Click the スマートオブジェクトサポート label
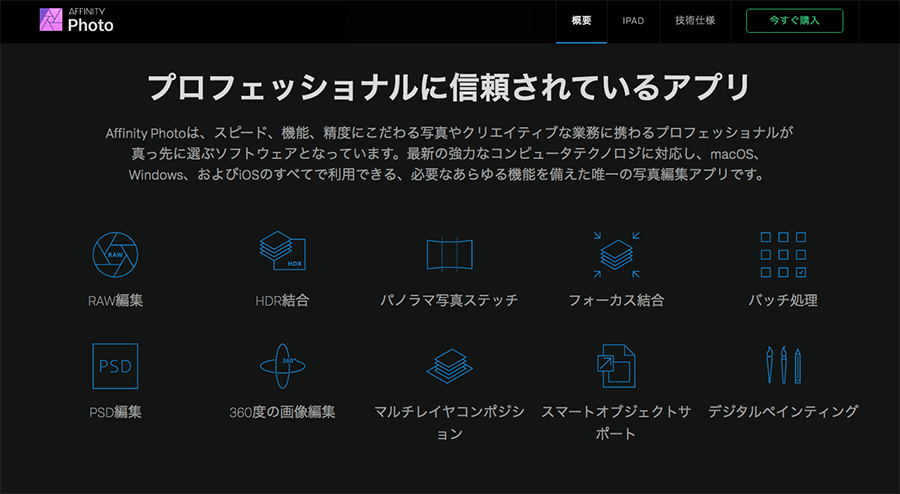The width and height of the screenshot is (900, 494). (616, 423)
